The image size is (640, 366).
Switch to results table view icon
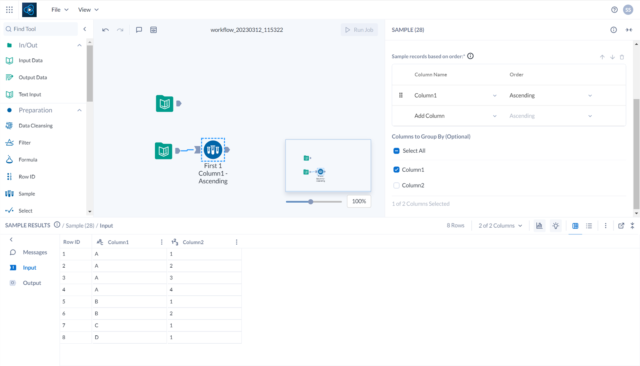[575, 226]
